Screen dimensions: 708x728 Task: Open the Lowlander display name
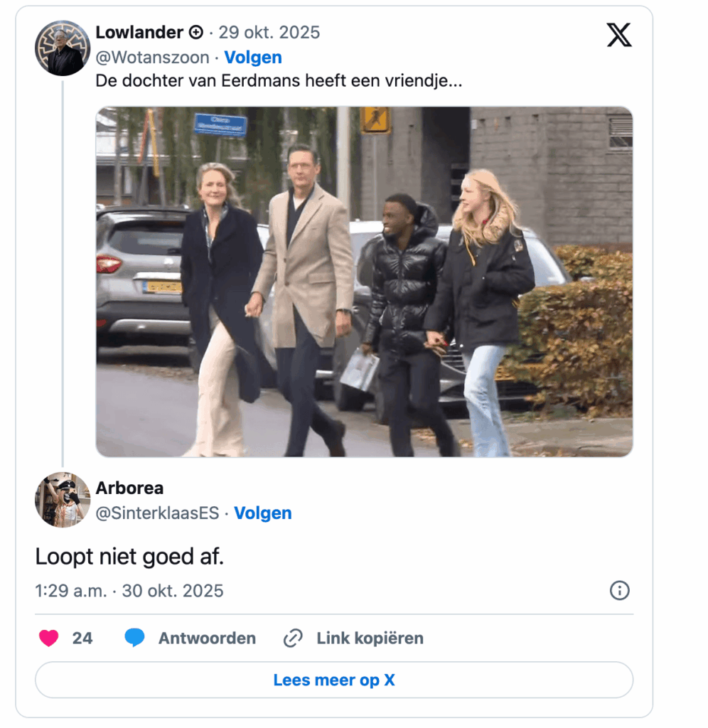(139, 33)
